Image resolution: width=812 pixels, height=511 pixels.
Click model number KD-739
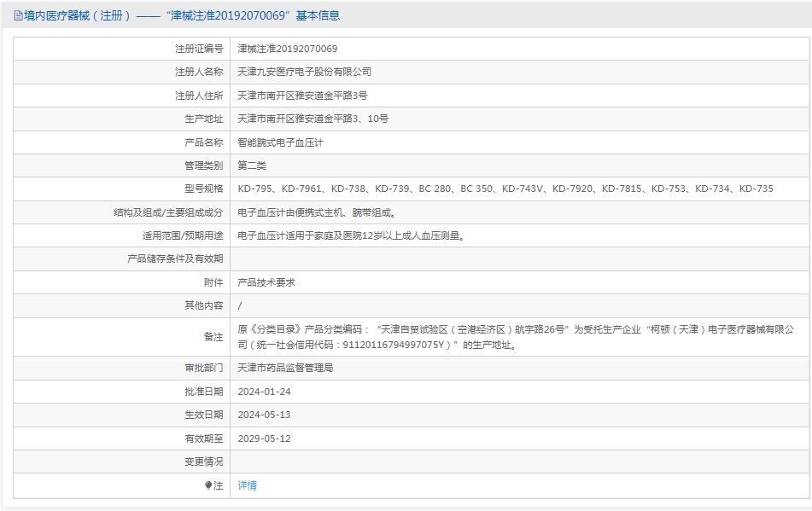point(392,189)
